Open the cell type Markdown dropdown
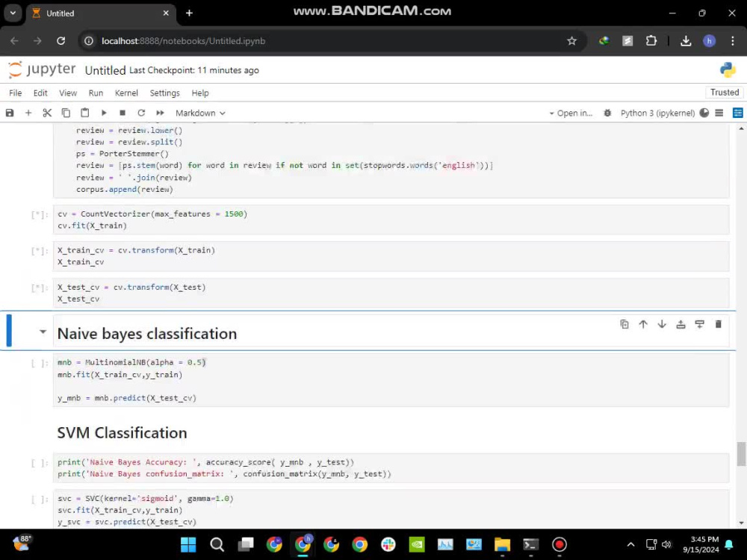The image size is (747, 560). [200, 113]
